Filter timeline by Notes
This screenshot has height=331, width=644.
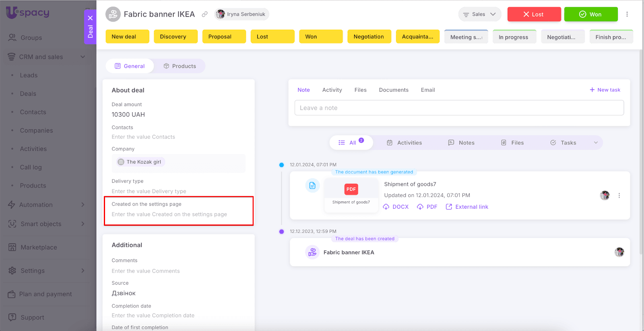pyautogui.click(x=461, y=143)
